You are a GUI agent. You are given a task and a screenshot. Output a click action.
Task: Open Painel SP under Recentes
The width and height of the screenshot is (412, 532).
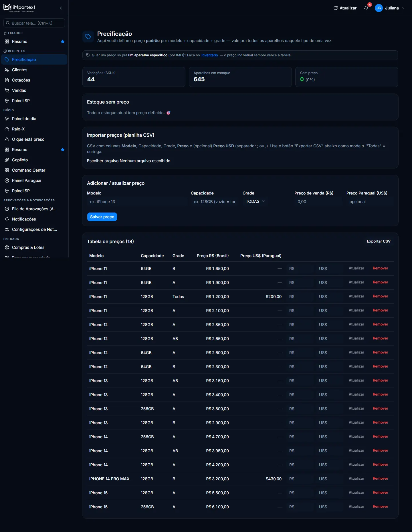pos(34,101)
